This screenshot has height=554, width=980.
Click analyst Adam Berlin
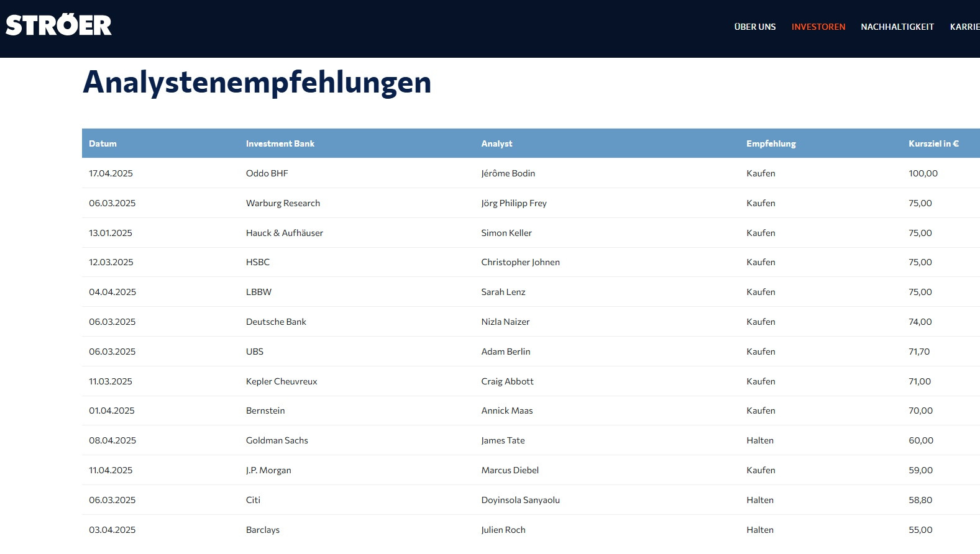click(x=505, y=352)
